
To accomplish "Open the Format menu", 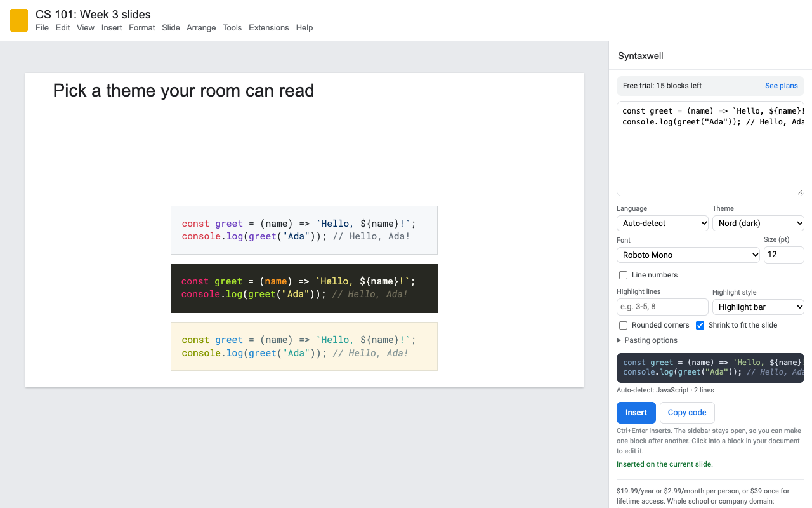I will (142, 28).
